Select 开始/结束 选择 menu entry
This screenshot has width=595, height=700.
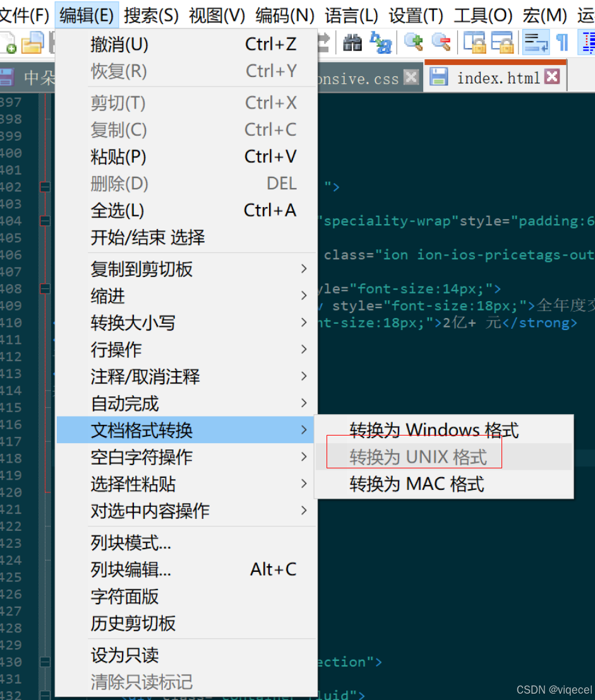click(187, 237)
